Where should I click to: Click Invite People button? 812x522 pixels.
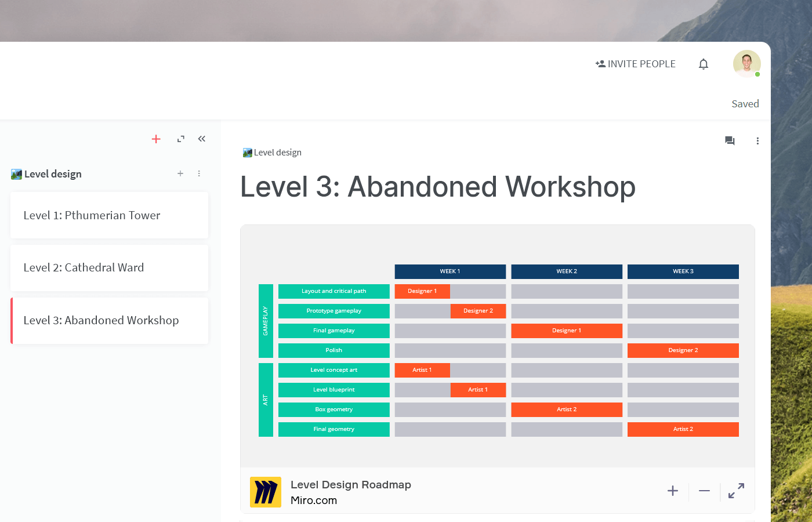636,64
